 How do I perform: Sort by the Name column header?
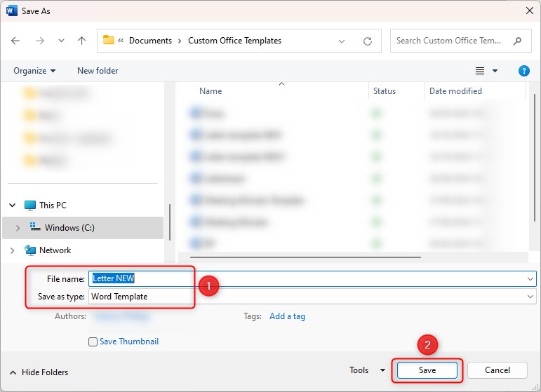pos(211,91)
